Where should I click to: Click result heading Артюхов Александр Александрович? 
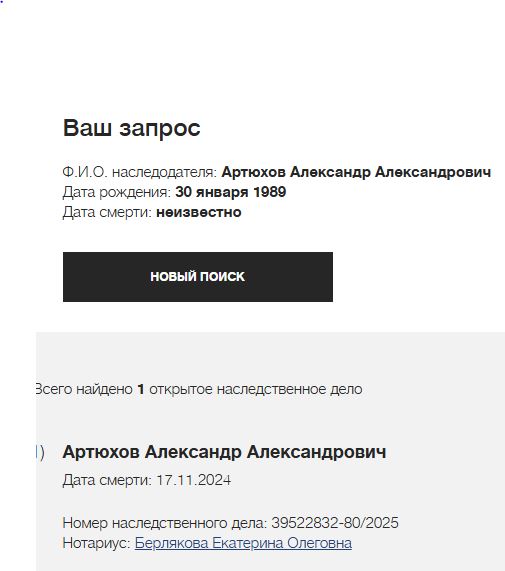(224, 452)
